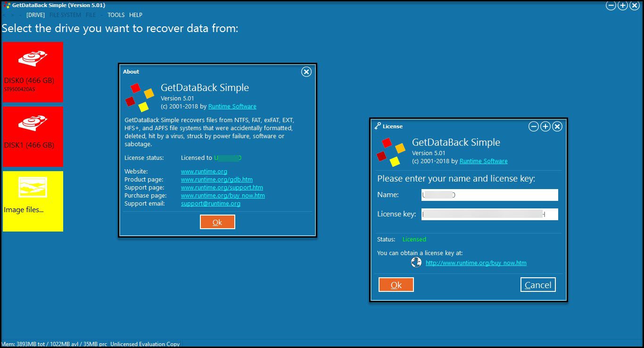Open the Image files tile
644x348 pixels.
point(33,201)
